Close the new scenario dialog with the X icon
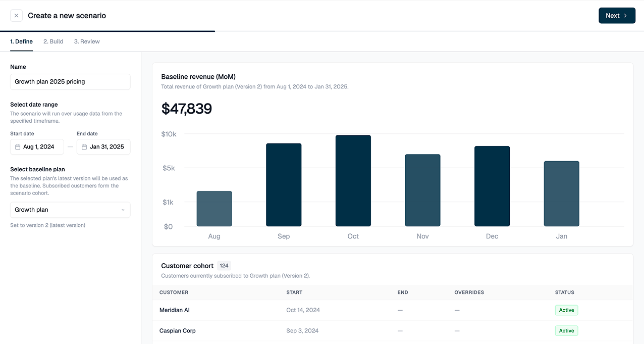Image resolution: width=644 pixels, height=344 pixels. click(17, 16)
